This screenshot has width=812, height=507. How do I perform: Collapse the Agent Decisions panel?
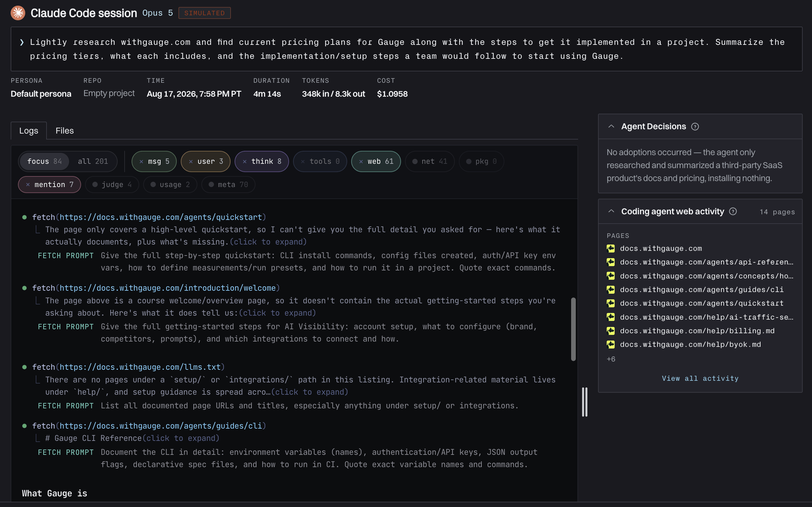click(611, 126)
